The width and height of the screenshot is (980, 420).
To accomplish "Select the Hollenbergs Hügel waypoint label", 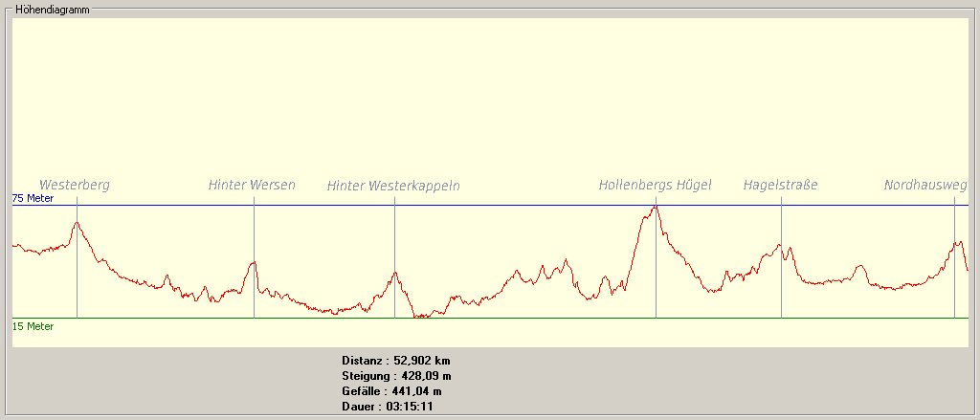I will tap(655, 185).
